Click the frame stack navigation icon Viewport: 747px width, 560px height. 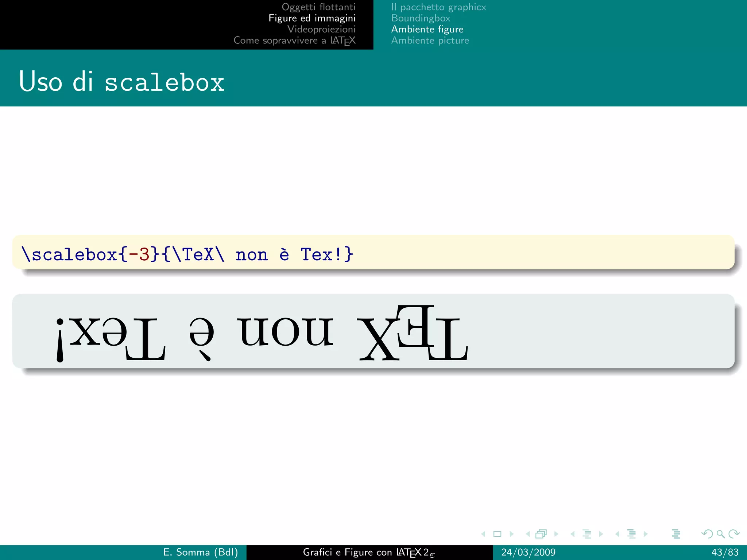pyautogui.click(x=541, y=534)
